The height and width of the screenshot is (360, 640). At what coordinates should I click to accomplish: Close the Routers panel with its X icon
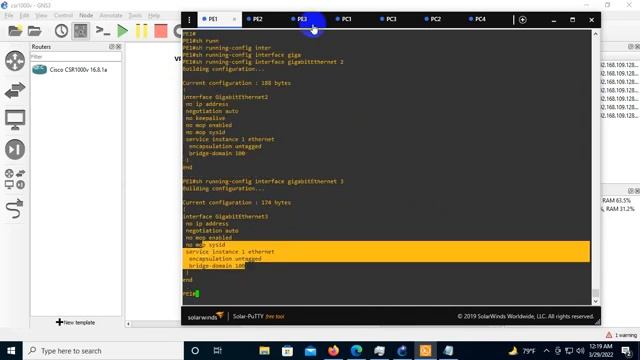coord(118,47)
